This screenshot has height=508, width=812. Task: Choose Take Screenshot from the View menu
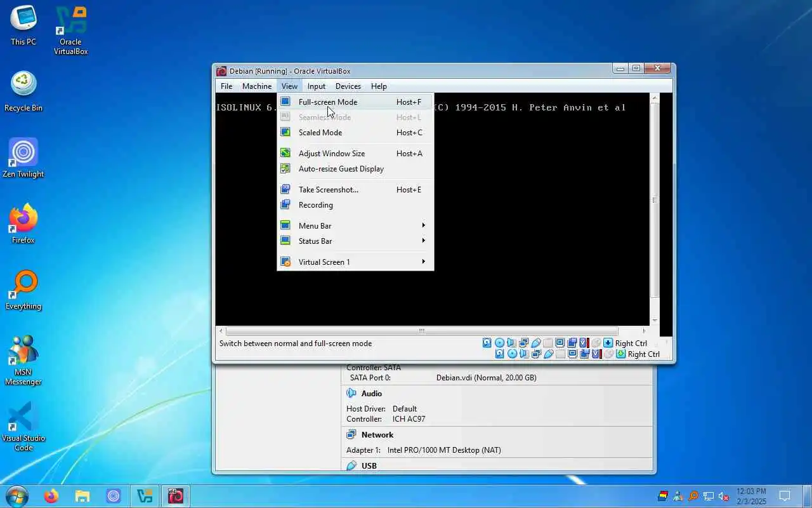(355, 190)
